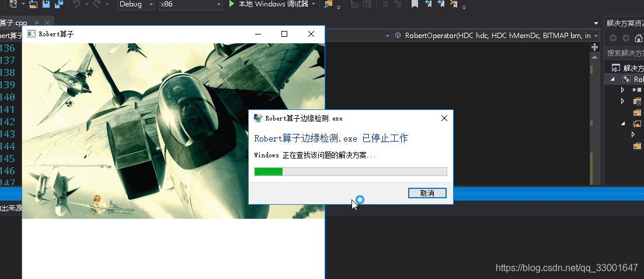Viewport: 644px width, 279px height.
Task: Click the Robert算子 window app icon
Action: coord(31,34)
